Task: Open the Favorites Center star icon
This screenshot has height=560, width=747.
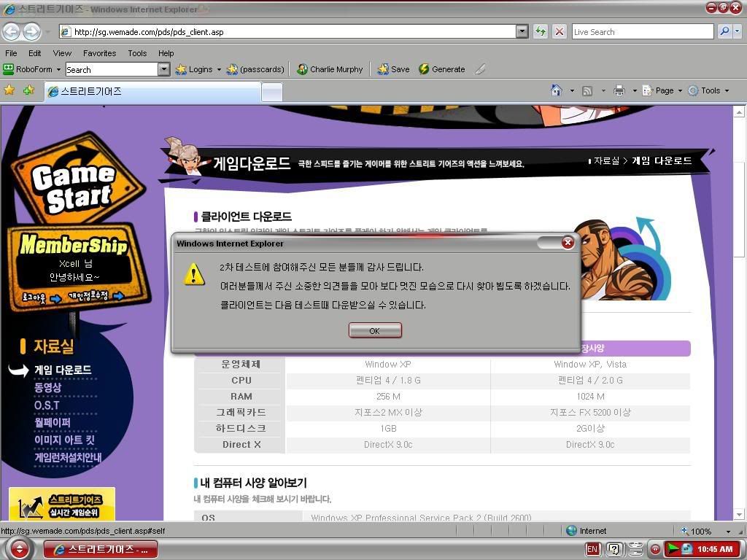Action: pyautogui.click(x=9, y=90)
